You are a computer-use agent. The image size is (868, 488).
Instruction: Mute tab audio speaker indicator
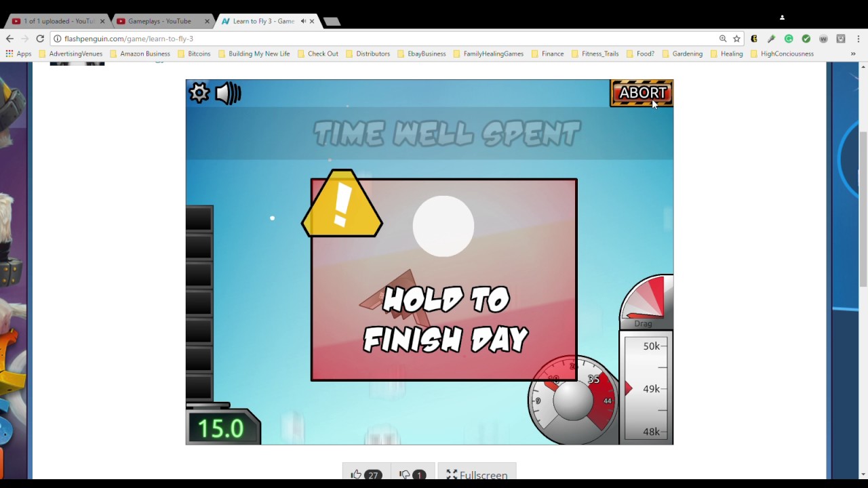pos(303,21)
